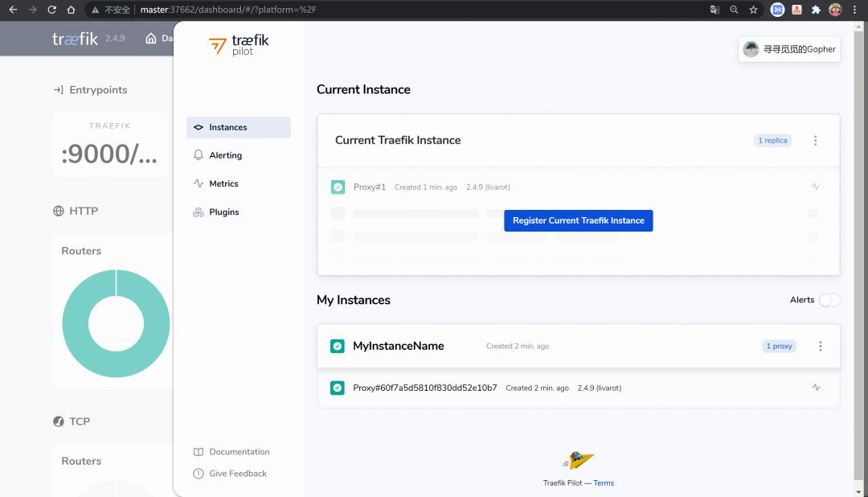
Task: Click the page scrollbar down arrow
Action: click(858, 491)
